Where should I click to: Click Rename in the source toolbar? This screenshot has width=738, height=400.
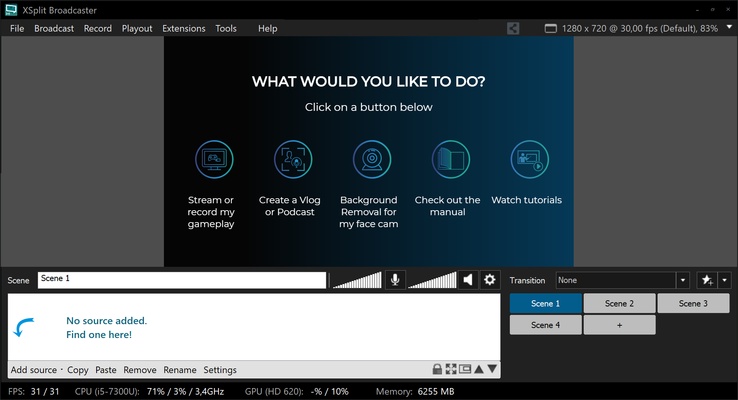point(180,369)
